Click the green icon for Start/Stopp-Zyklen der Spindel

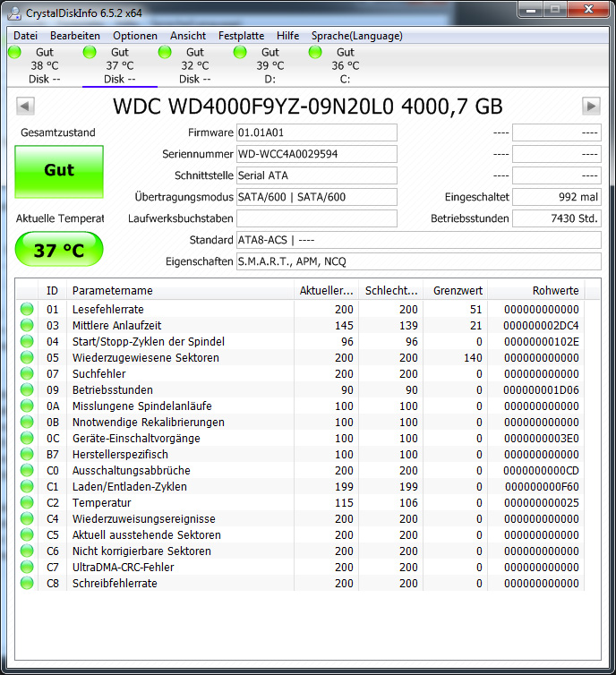click(x=27, y=341)
